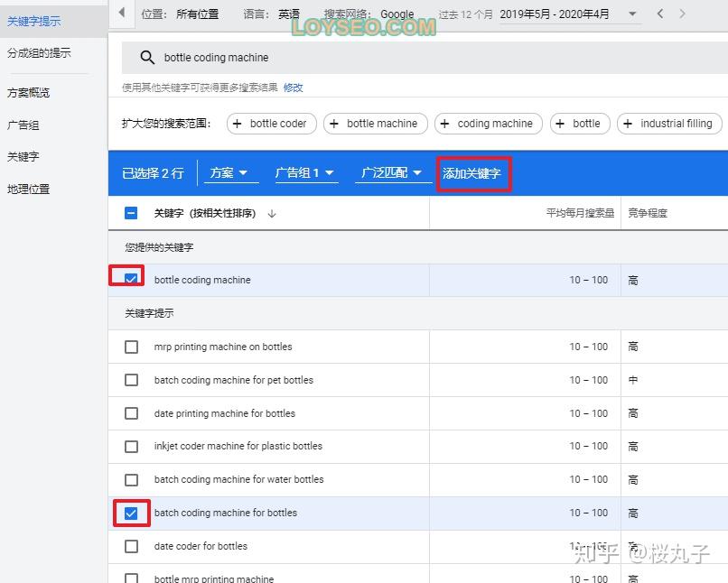Viewport: 728px width, 583px height.
Task: Add bottle machine suggestion chip
Action: click(375, 124)
